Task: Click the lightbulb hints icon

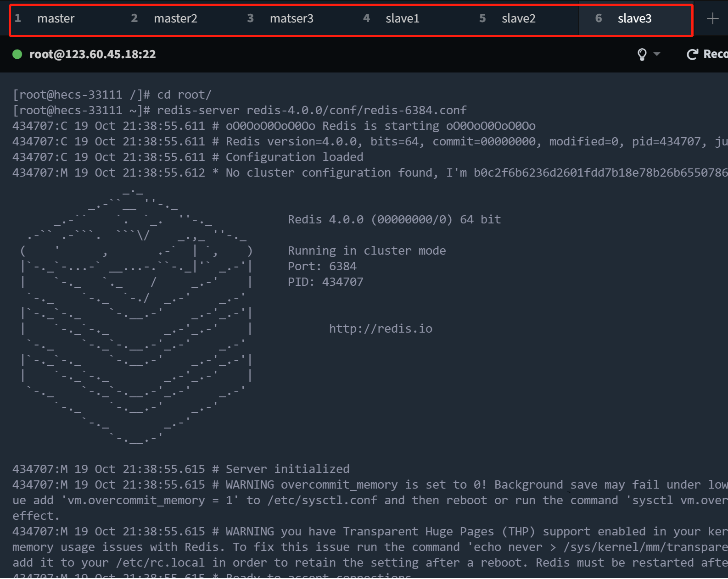Action: point(642,55)
